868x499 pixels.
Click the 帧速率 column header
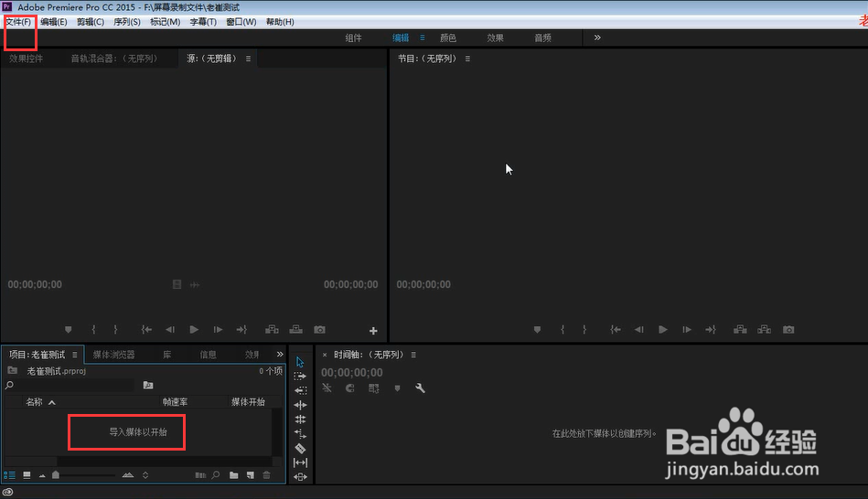(175, 402)
